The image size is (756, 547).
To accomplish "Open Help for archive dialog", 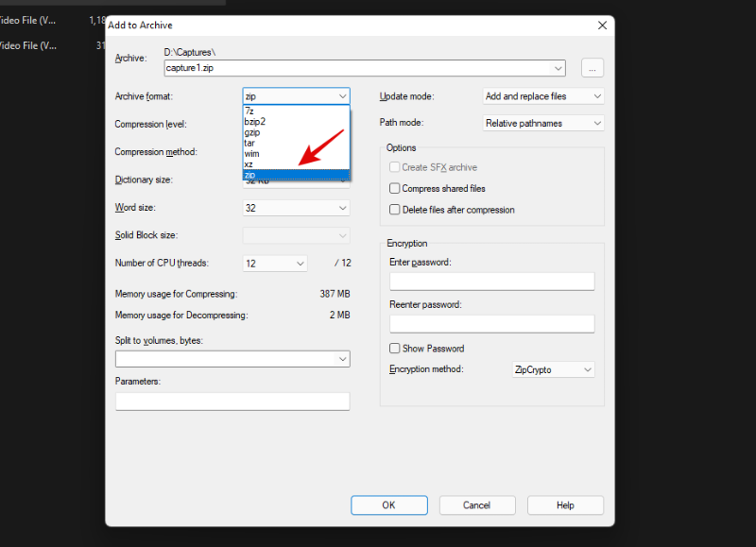I will (x=565, y=505).
